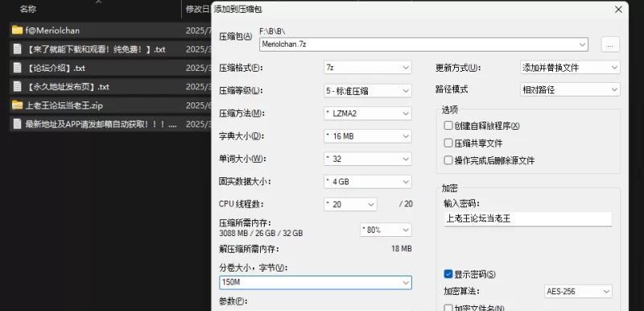The height and width of the screenshot is (311, 644).
Task: Click the file icon for 最新地址及APP请发邮箱自动获取
Action: click(17, 124)
